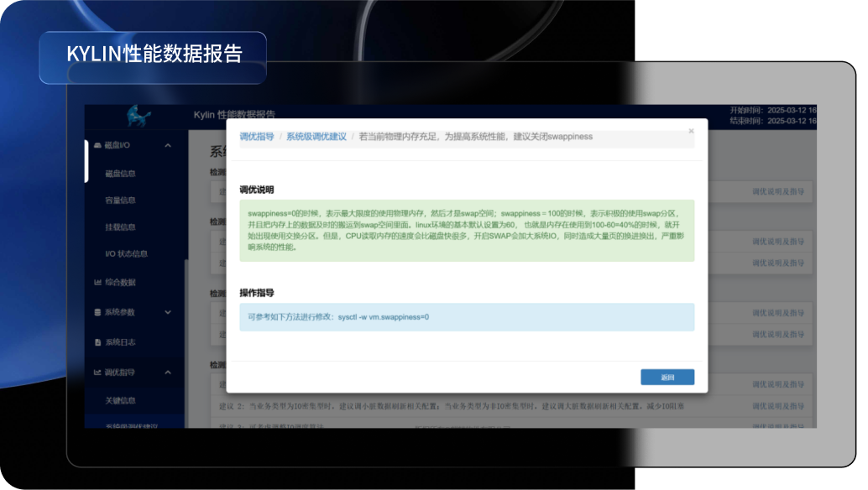
Task: Click the 综合数据 chart icon
Action: tap(97, 283)
